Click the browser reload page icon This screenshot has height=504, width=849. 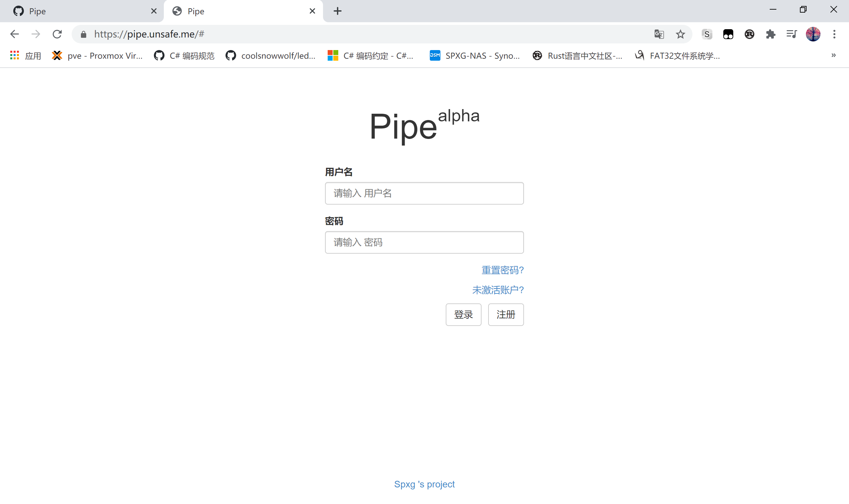point(57,34)
